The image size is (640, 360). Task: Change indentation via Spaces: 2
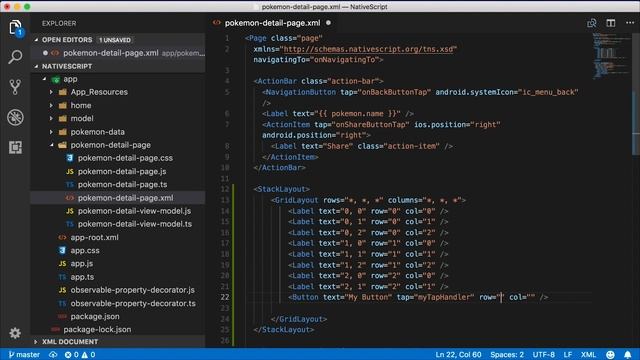click(x=507, y=354)
